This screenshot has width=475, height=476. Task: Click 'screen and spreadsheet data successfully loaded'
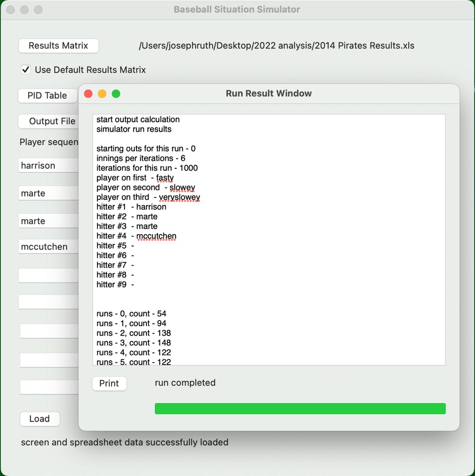(125, 442)
